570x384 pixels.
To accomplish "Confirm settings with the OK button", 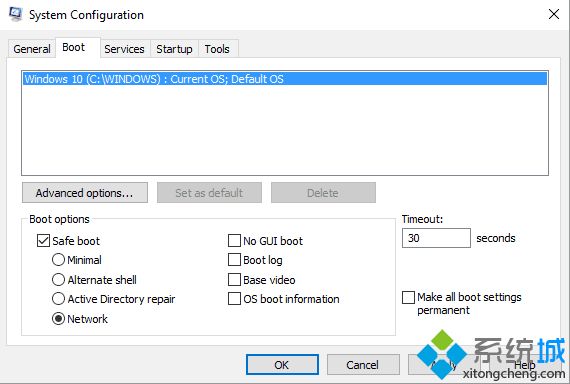I will click(x=282, y=364).
